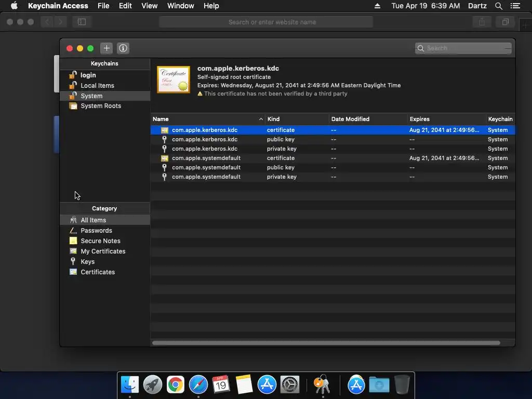Viewport: 532px width, 399px height.
Task: Click the login keychain padlock icon
Action: [x=73, y=75]
